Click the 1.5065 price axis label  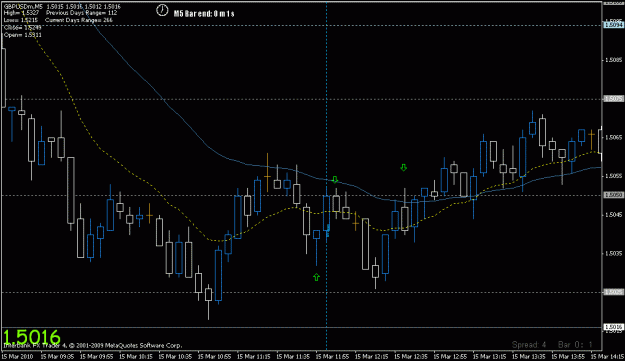tap(613, 137)
